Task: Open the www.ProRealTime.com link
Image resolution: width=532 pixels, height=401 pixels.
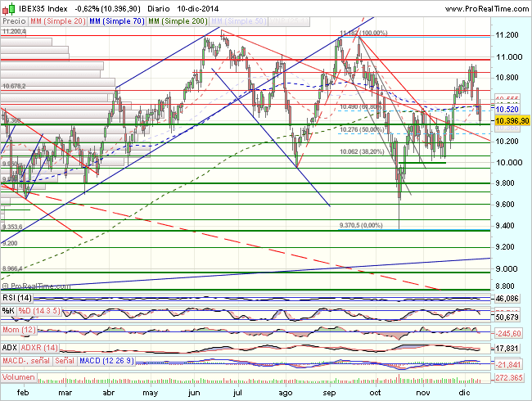Action: tap(486, 9)
